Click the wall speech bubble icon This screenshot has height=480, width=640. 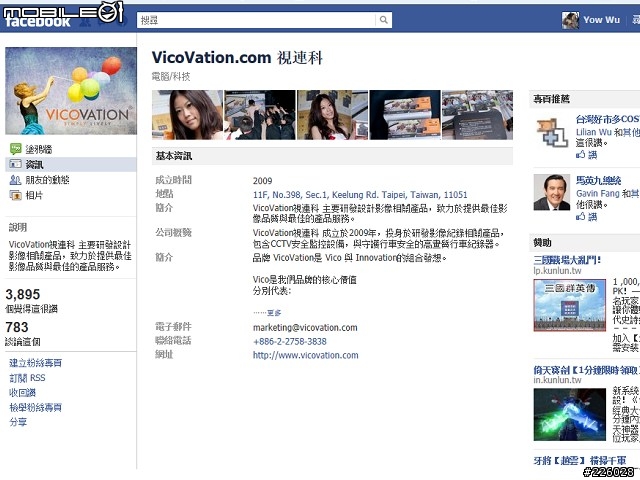click(16, 149)
